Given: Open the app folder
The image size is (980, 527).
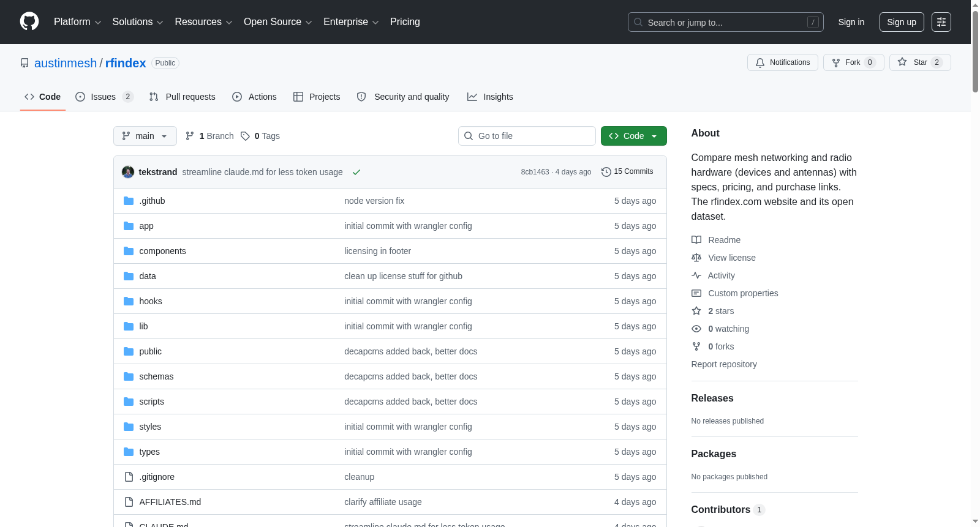Looking at the screenshot, I should (146, 226).
